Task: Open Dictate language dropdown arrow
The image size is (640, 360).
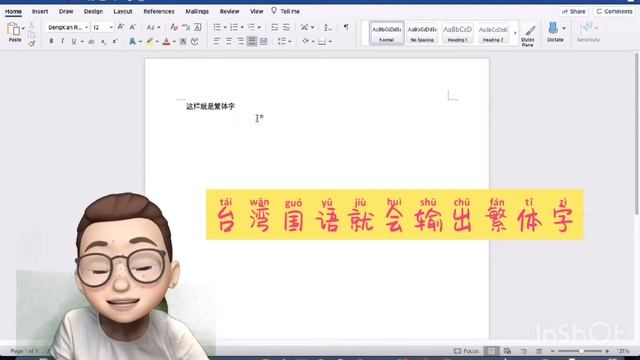Action: 564,28
